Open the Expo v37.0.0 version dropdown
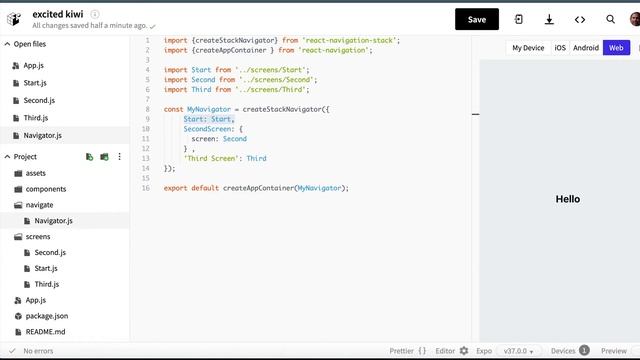Screen dimensions: 640x360 [519, 351]
